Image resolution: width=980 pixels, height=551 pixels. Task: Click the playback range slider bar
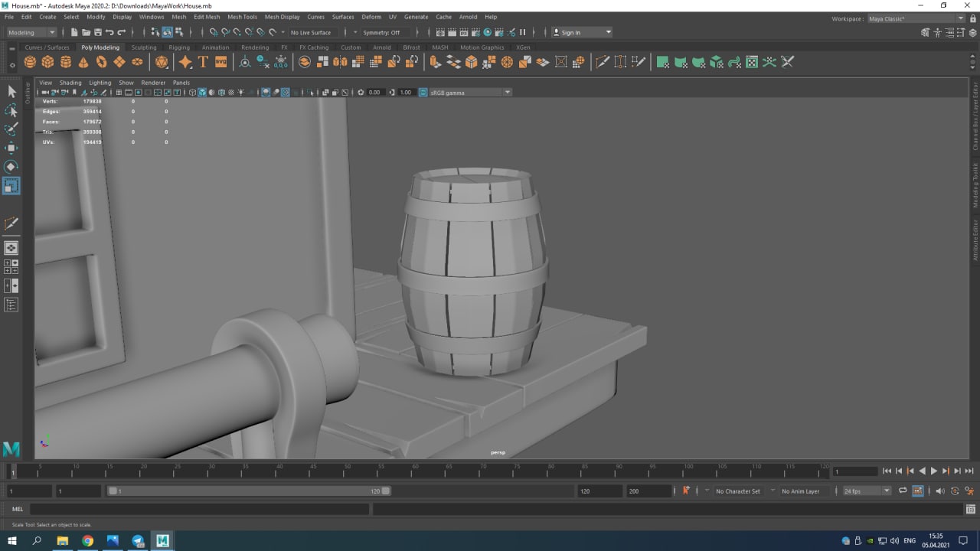click(249, 491)
